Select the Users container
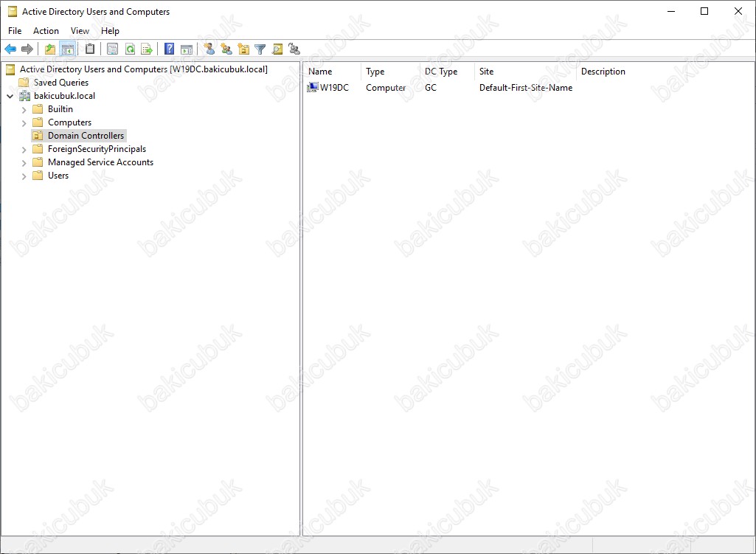The width and height of the screenshot is (756, 554). (58, 176)
